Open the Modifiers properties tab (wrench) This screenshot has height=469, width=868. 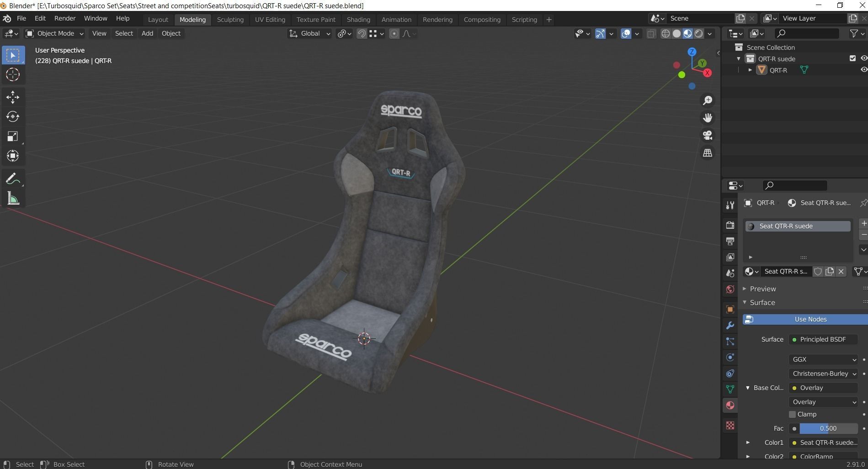coord(730,325)
